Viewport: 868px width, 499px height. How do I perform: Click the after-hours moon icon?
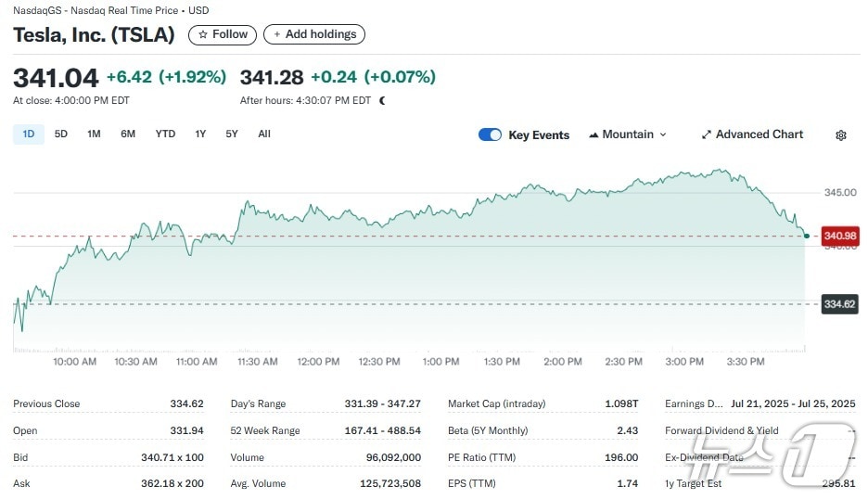382,100
